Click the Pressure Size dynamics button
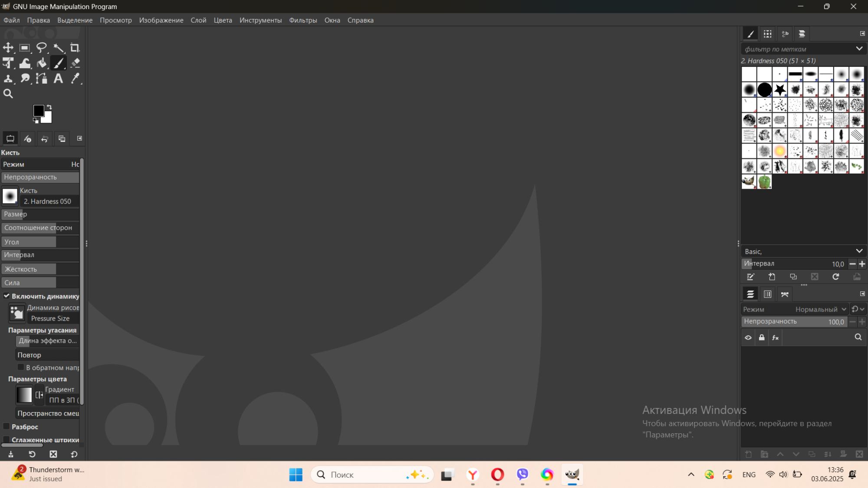Image resolution: width=868 pixels, height=488 pixels. tap(50, 318)
